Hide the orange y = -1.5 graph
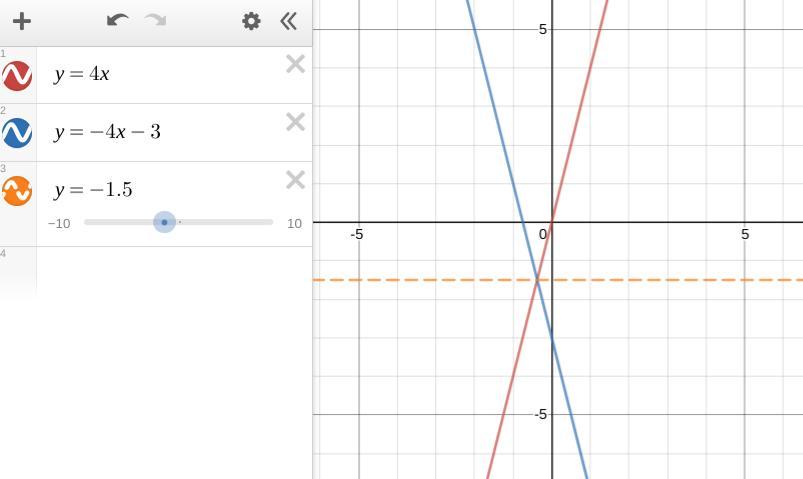 17,191
